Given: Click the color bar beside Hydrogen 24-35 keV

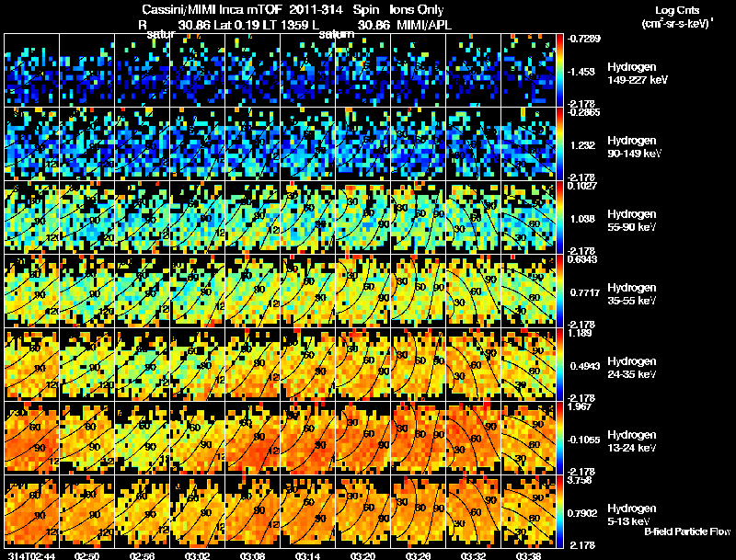Looking at the screenshot, I should coord(559,364).
